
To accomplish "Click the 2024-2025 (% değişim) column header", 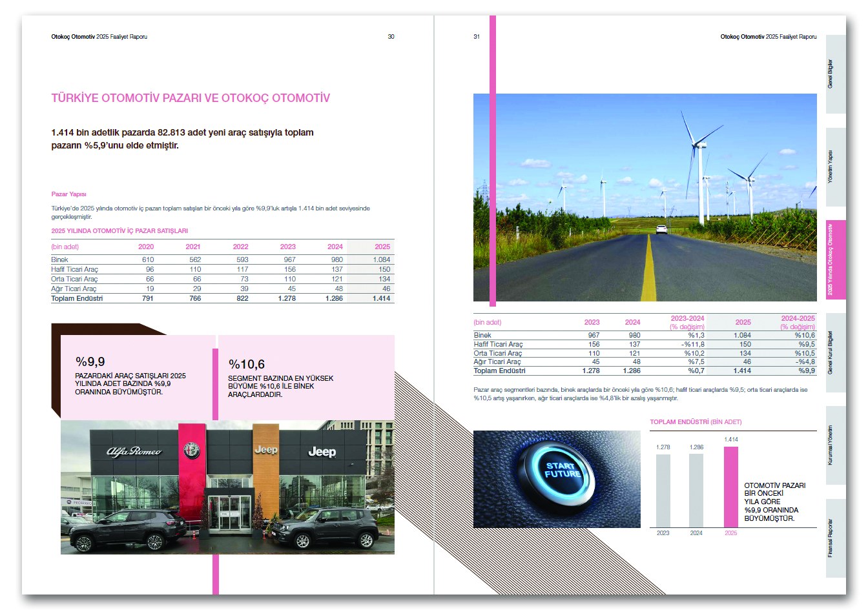I will coord(798,323).
